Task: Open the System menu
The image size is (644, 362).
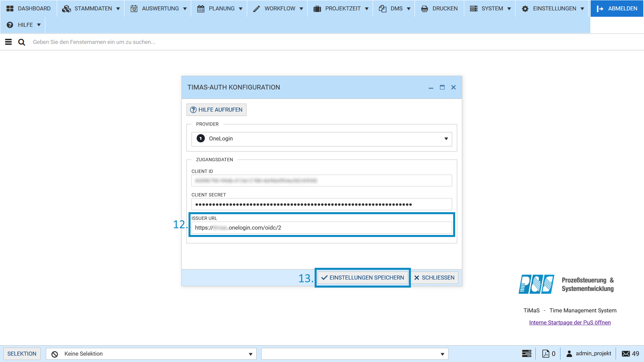Action: click(x=490, y=8)
